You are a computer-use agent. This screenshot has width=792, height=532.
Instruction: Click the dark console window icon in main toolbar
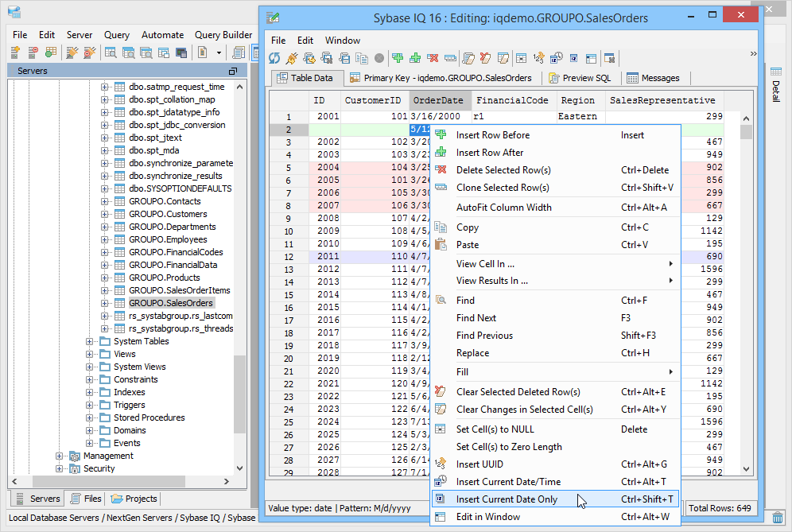181,52
